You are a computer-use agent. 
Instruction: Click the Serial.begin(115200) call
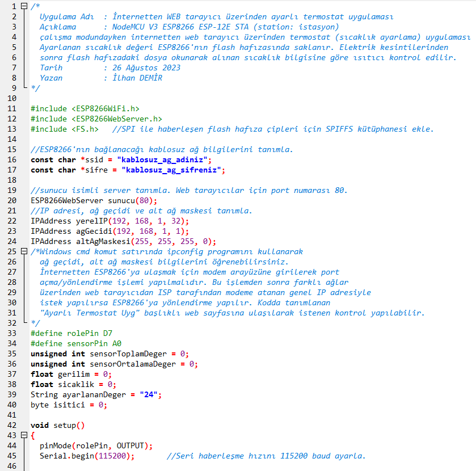[x=86, y=456]
